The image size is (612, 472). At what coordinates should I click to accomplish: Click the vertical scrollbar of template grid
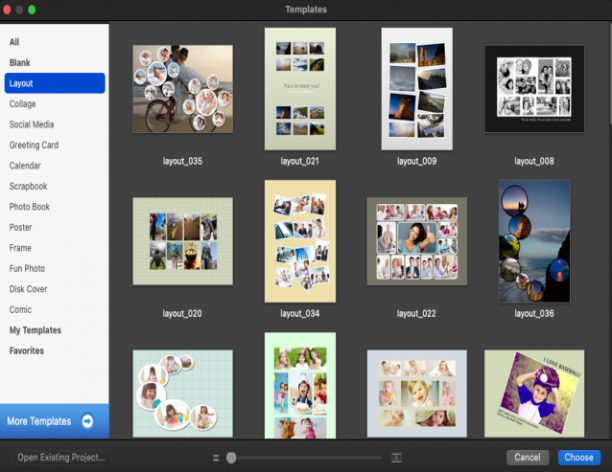610,73
